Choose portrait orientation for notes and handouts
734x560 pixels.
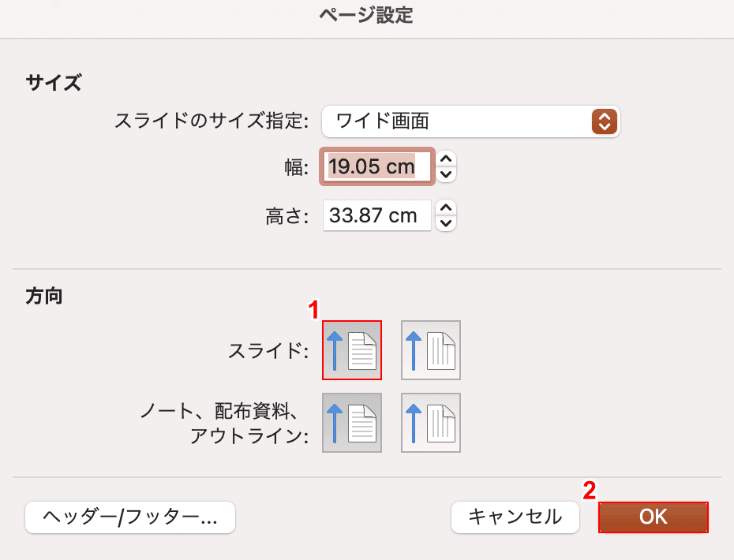pyautogui.click(x=352, y=423)
